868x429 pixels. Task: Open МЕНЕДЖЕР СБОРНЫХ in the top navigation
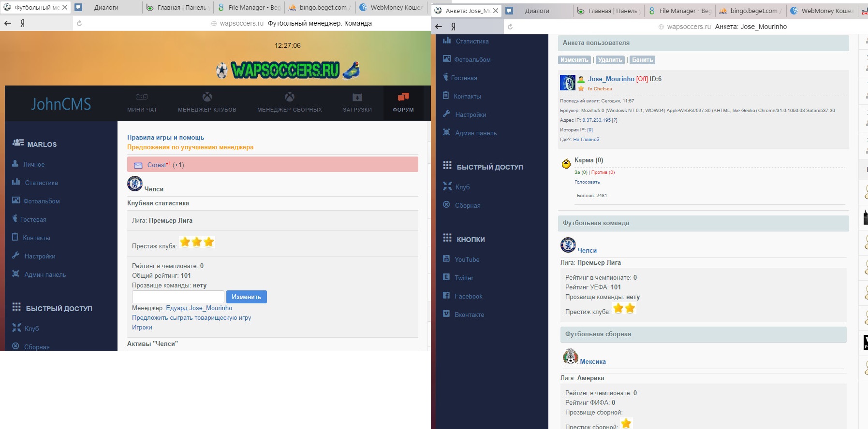(290, 103)
